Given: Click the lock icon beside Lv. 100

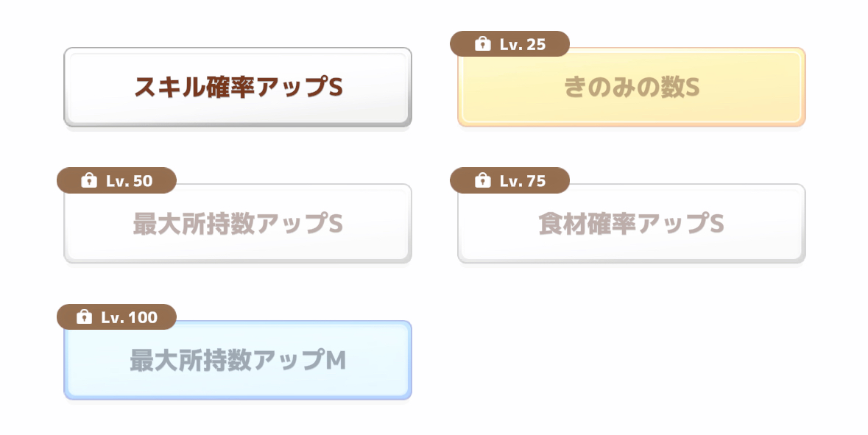Looking at the screenshot, I should coord(85,317).
